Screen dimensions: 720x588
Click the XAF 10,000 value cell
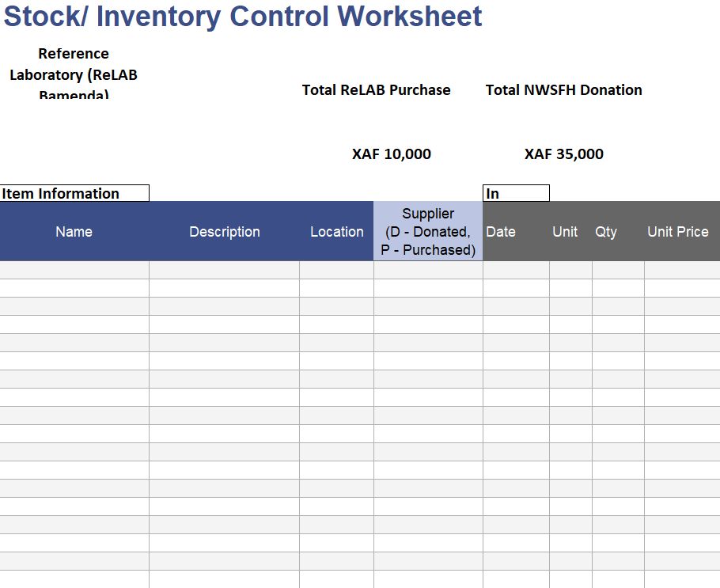click(391, 154)
